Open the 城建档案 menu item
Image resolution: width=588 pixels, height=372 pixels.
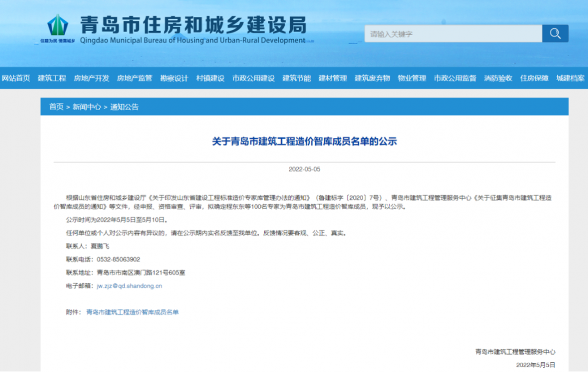569,78
